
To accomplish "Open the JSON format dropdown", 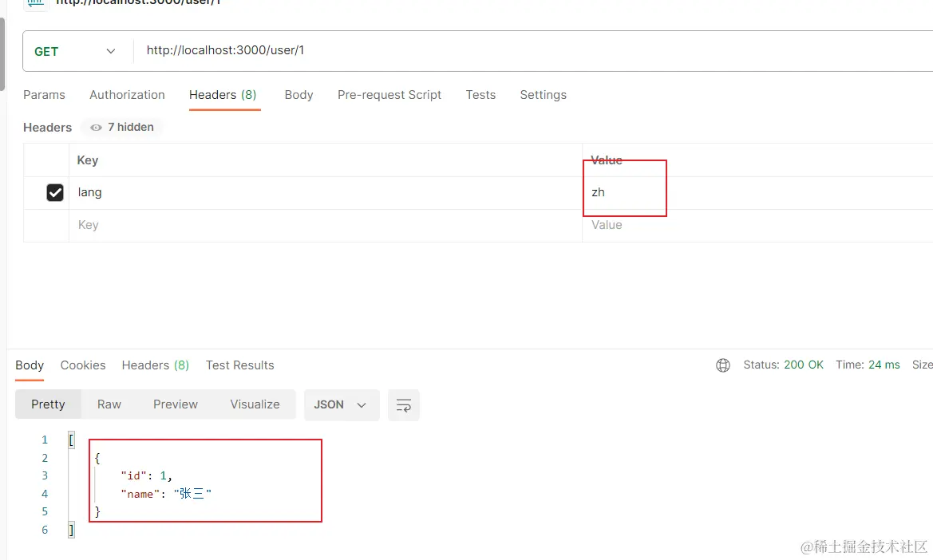I will pos(342,404).
